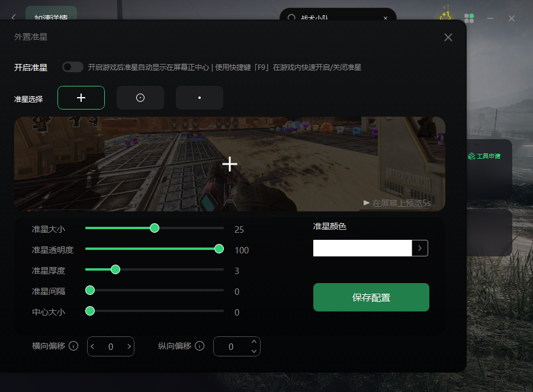Click the 中心大小 label
The width and height of the screenshot is (533, 392).
pos(49,312)
